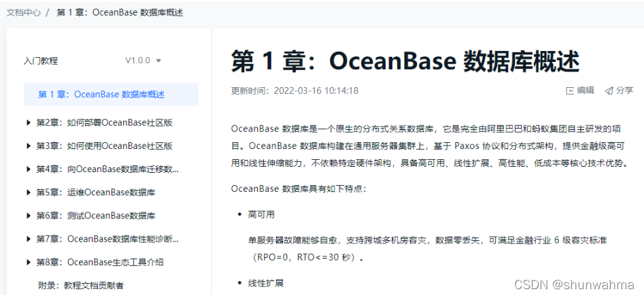Click the edit (编辑) pencil icon
The height and width of the screenshot is (296, 644).
[570, 91]
